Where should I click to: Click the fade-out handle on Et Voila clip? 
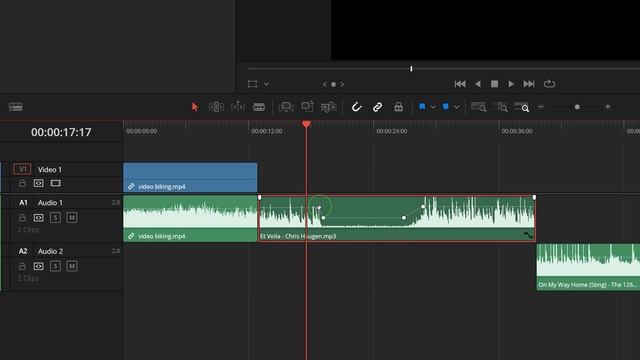(534, 198)
